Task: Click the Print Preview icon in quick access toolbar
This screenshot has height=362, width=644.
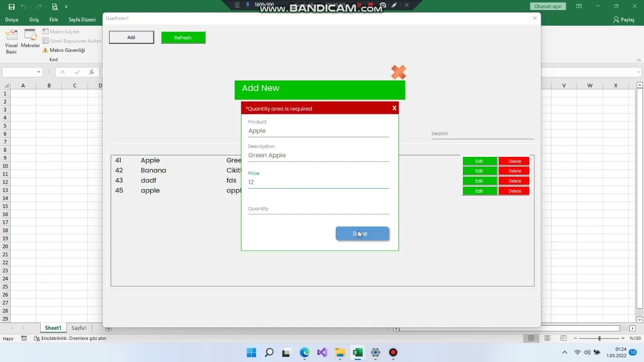Action: [54, 7]
